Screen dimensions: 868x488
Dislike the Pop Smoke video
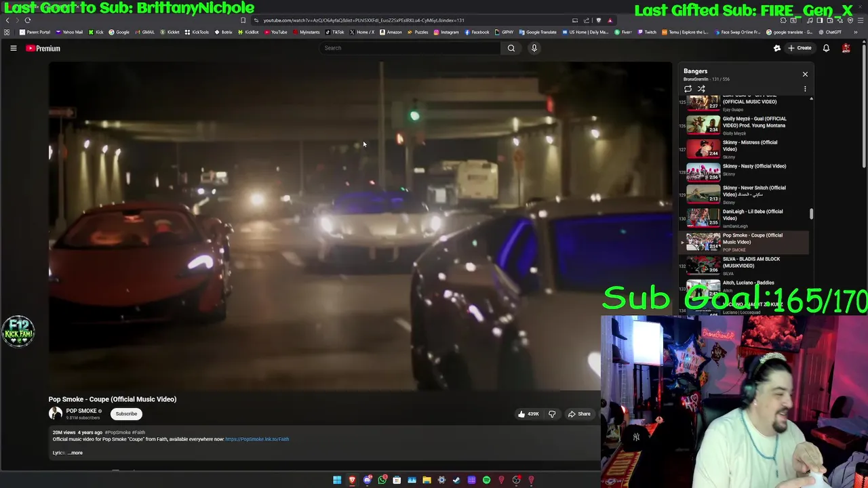tap(552, 414)
